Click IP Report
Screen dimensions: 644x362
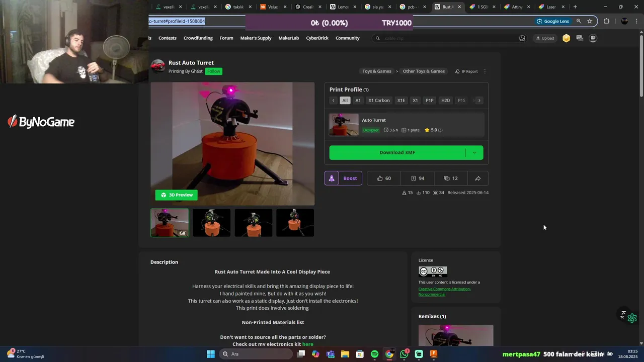[x=466, y=71]
